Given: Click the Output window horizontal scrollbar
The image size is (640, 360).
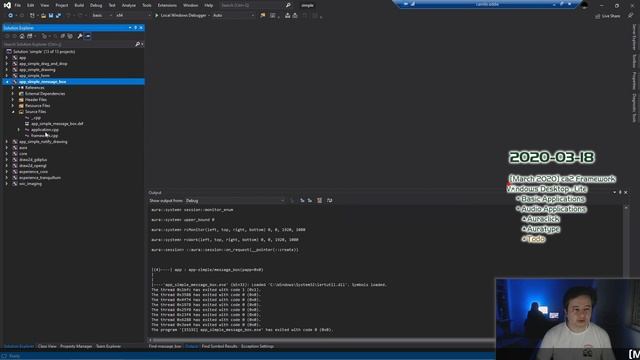Looking at the screenshot, I should point(322,340).
